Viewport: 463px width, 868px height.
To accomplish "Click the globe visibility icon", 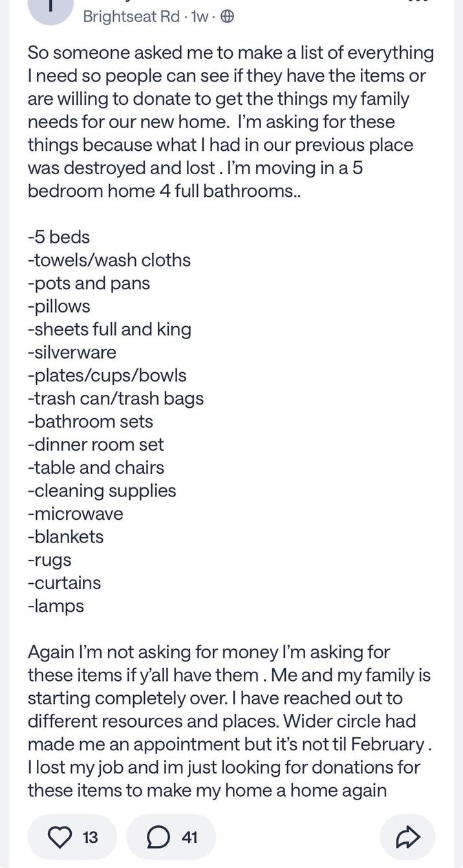I will [227, 17].
